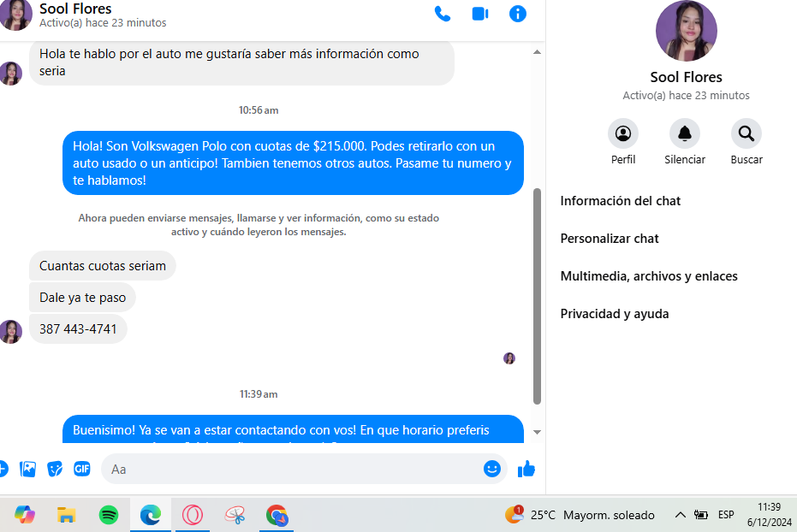The width and height of the screenshot is (797, 532).
Task: Click the chat scrollbar thumb
Action: tap(537, 297)
